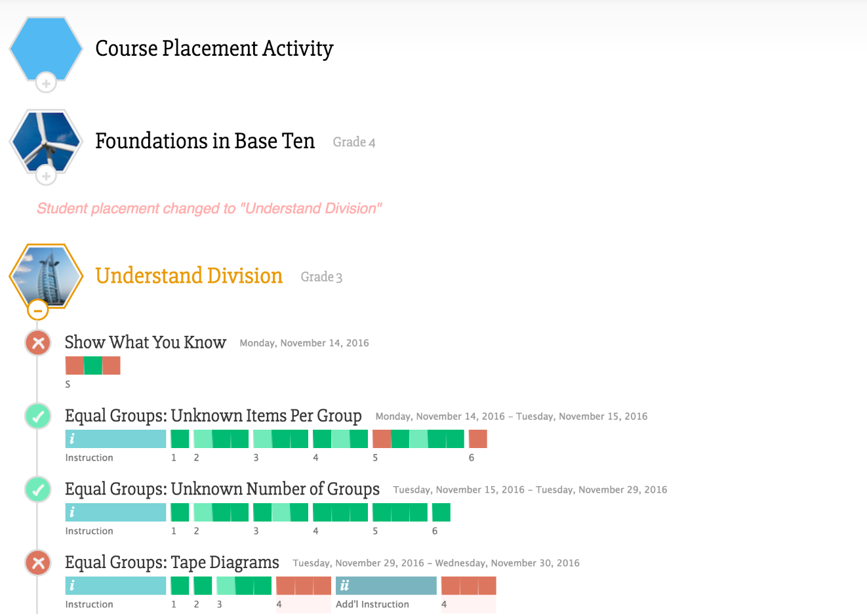Open Equal Groups: Tape Diagrams lesson title
The width and height of the screenshot is (867, 616).
tap(172, 563)
